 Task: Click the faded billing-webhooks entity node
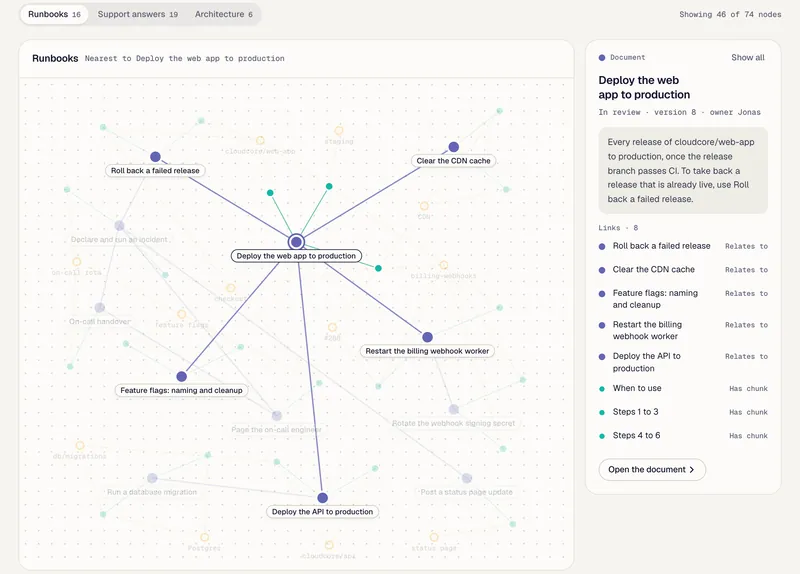(x=444, y=265)
